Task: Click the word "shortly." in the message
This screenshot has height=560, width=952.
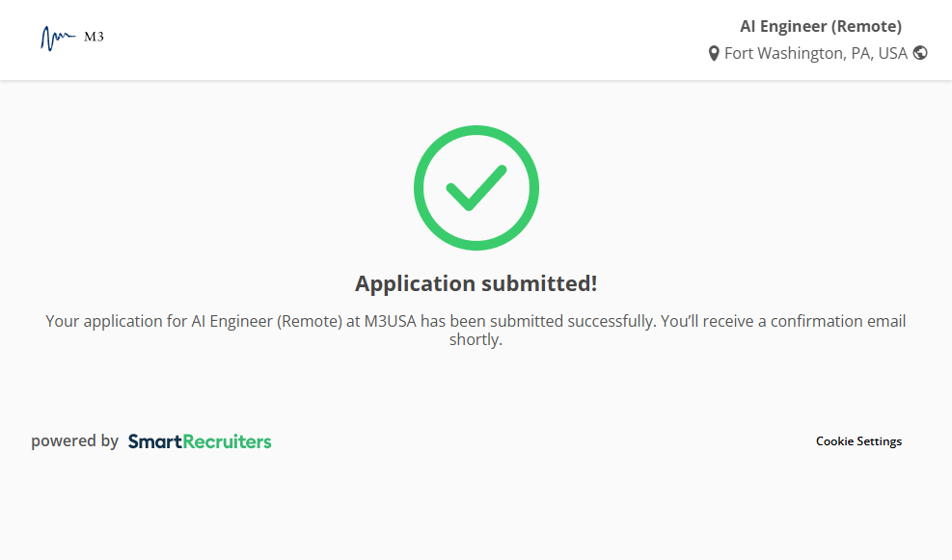Action: tap(476, 339)
